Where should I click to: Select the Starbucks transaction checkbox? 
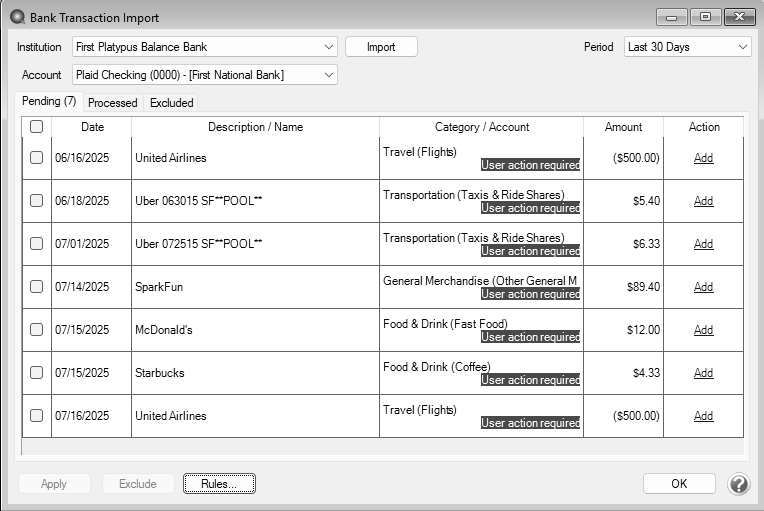point(37,373)
